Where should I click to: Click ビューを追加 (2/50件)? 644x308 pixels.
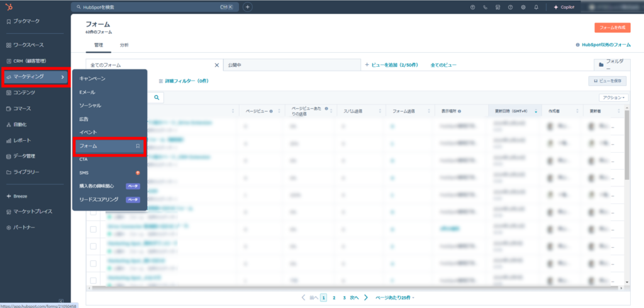[x=391, y=65]
